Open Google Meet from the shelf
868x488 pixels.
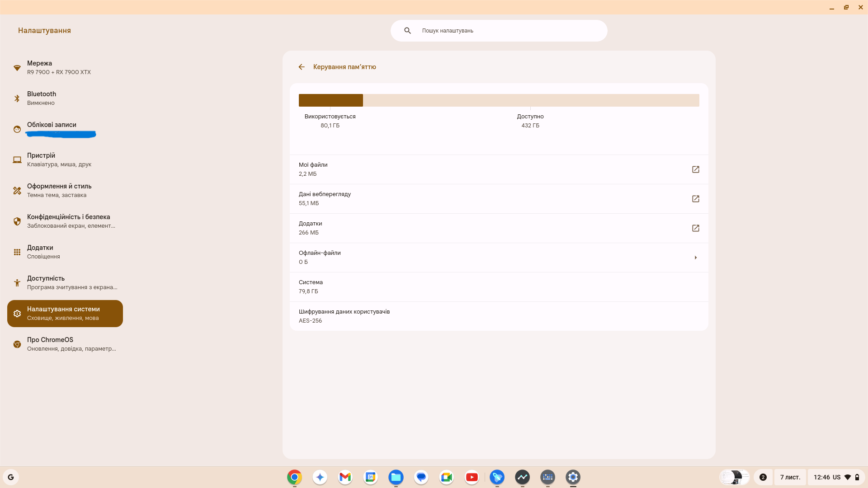point(446,477)
